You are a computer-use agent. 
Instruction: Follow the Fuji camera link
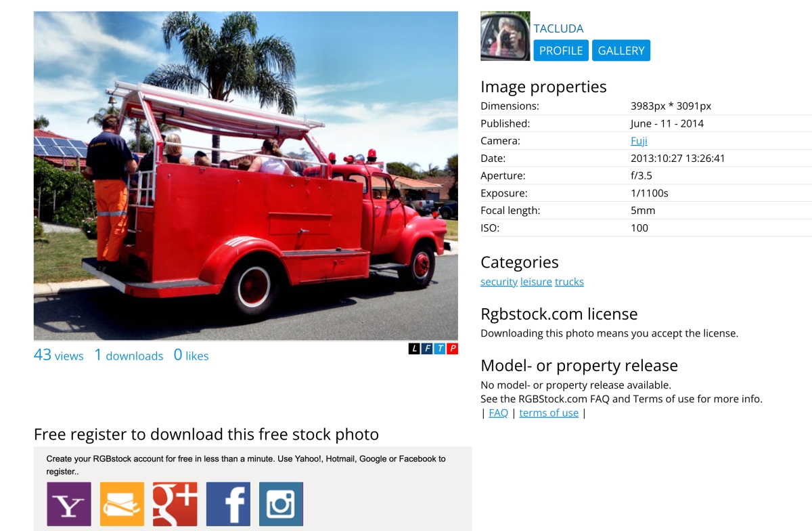(x=639, y=141)
